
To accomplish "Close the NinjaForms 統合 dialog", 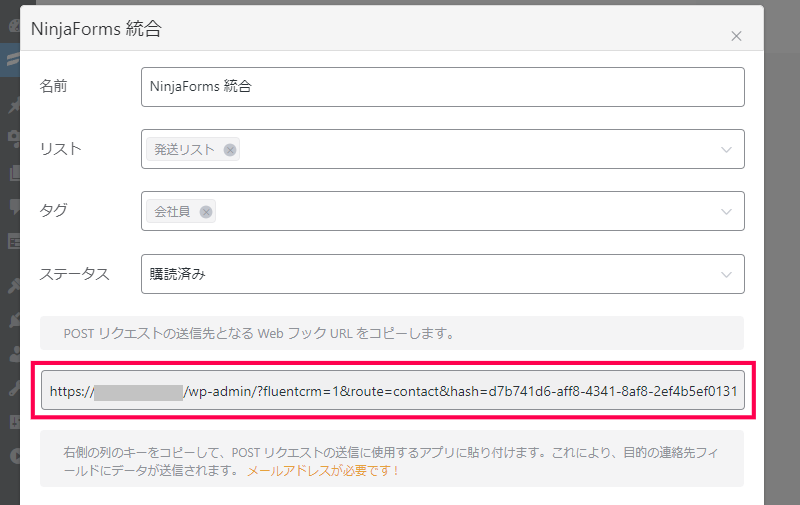I will [x=736, y=36].
